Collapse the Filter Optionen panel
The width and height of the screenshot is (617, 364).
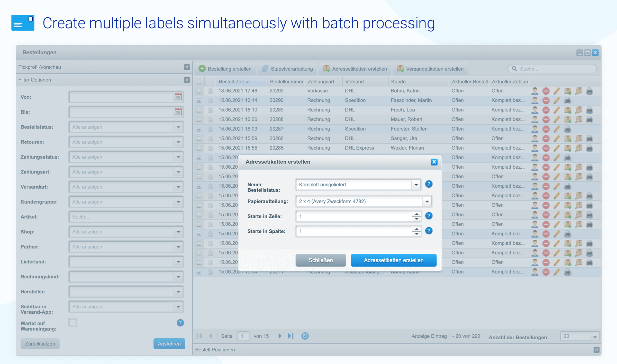pos(187,80)
